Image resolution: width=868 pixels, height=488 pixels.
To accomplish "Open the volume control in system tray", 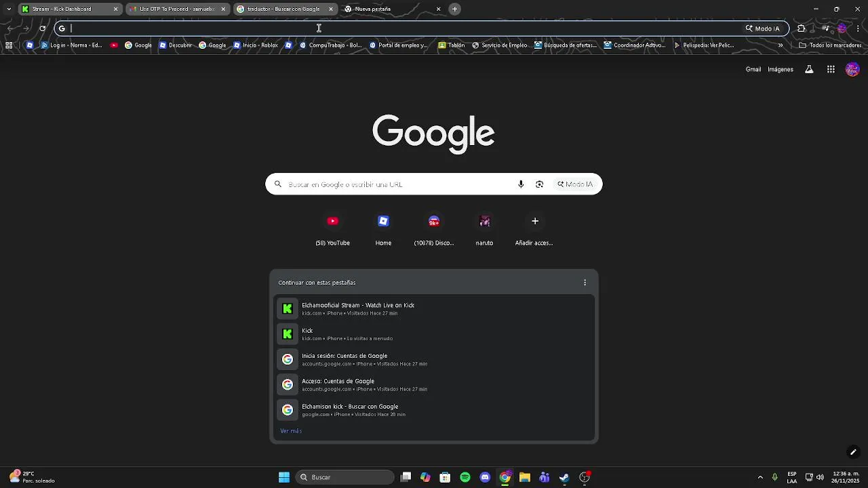I will (x=821, y=477).
